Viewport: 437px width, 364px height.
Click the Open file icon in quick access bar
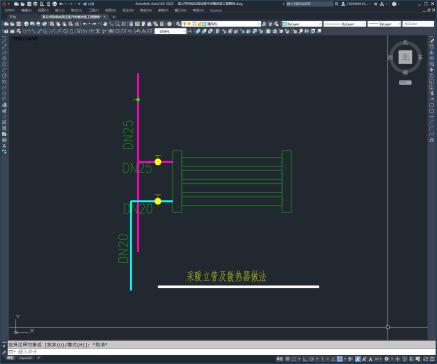click(x=22, y=4)
